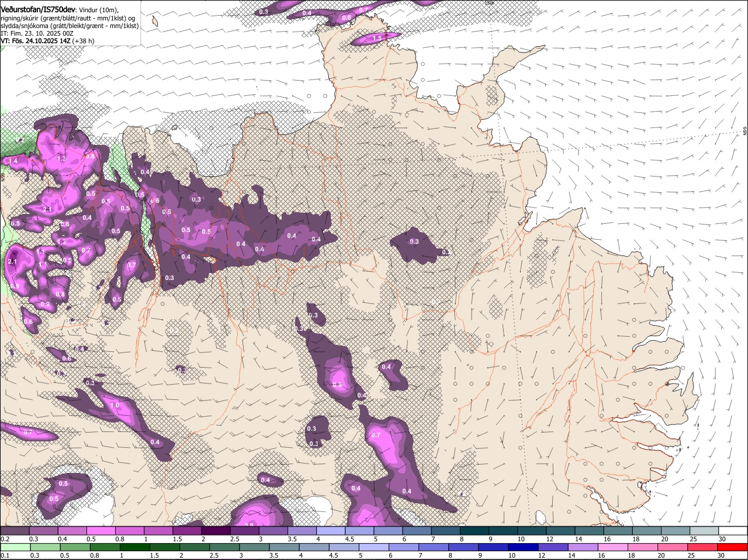The image size is (748, 560).
Task: Click the '1.0' precipitation value on the map
Action: point(115,405)
